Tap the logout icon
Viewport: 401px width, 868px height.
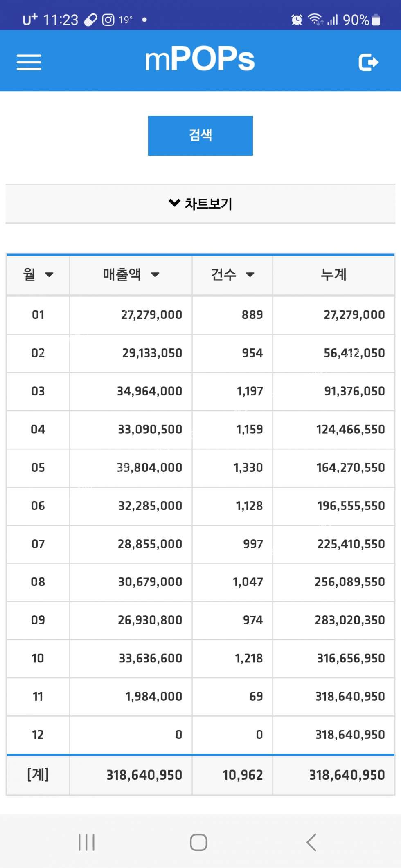click(368, 62)
